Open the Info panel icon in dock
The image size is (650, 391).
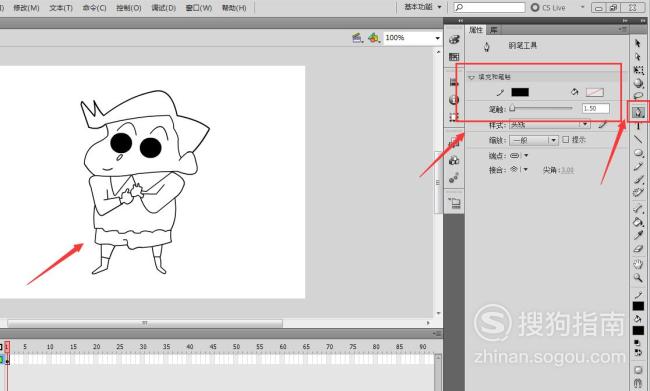[454, 100]
